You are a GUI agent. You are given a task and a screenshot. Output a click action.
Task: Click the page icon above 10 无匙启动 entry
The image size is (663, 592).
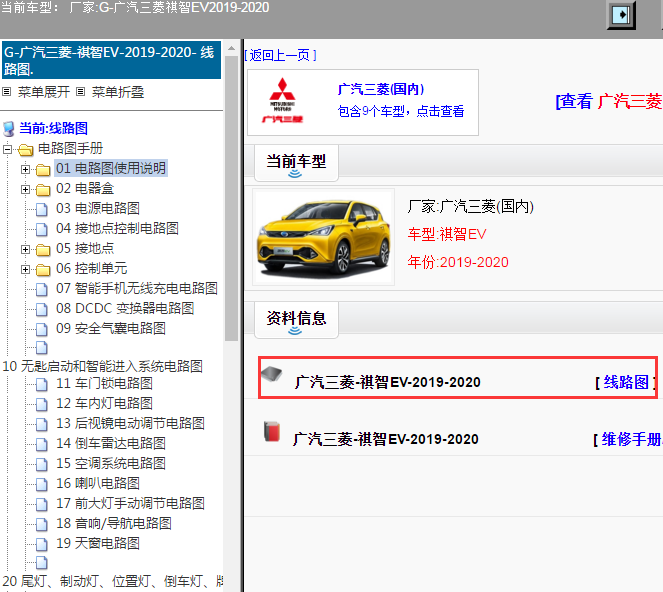(41, 348)
